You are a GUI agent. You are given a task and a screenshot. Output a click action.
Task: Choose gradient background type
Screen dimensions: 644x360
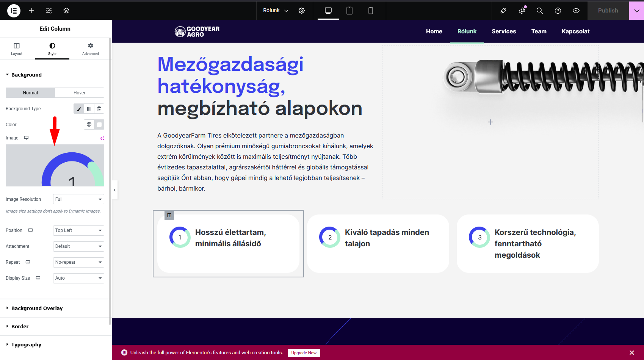tap(89, 109)
